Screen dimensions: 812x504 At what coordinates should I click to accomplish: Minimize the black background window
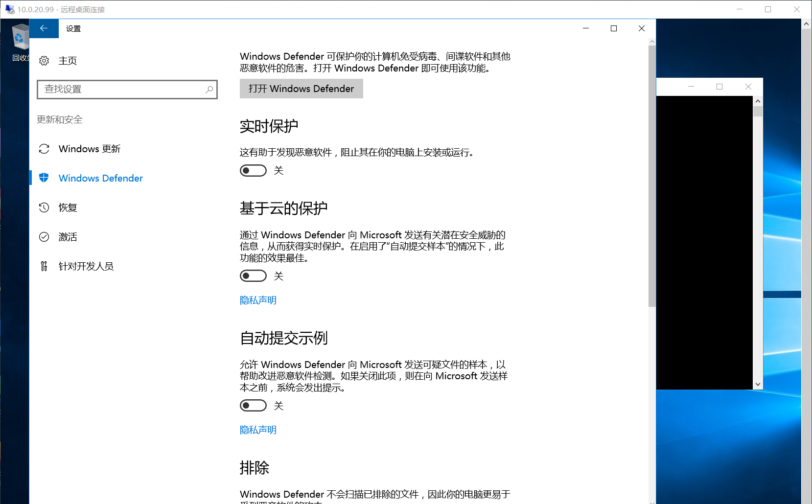click(x=691, y=87)
